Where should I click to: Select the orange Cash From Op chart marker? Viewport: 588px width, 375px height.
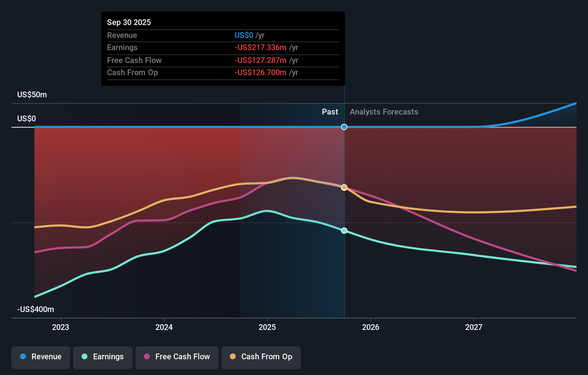pyautogui.click(x=344, y=187)
